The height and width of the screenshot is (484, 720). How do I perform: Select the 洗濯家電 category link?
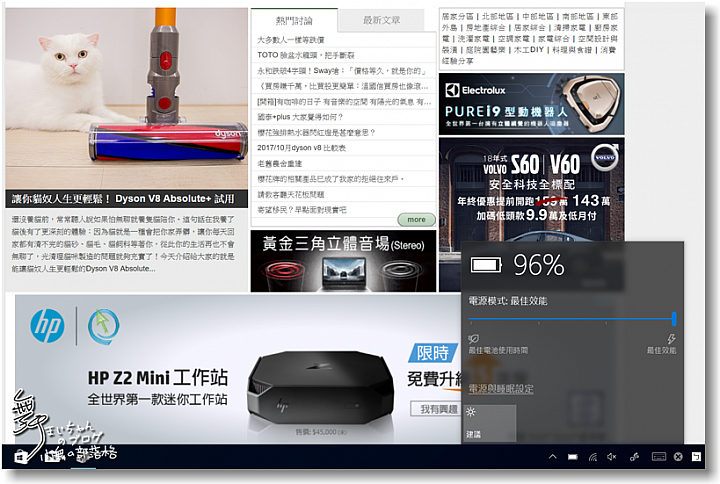click(473, 39)
